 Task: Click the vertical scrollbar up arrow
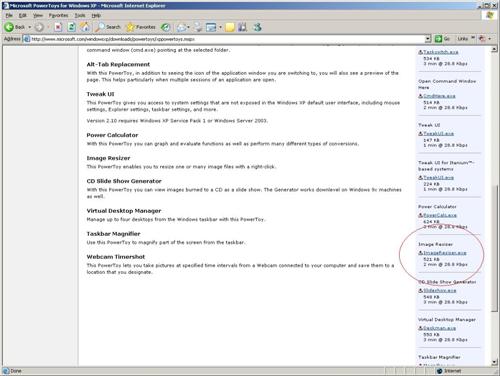494,50
